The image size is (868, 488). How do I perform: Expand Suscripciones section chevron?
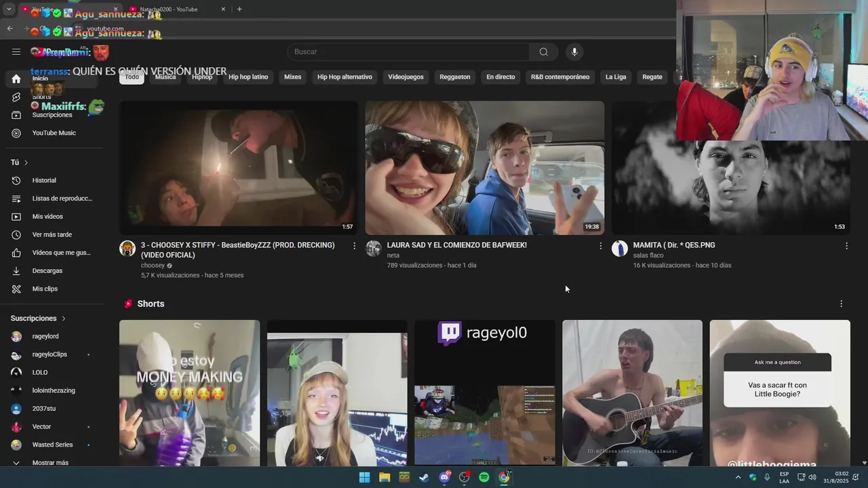(64, 319)
